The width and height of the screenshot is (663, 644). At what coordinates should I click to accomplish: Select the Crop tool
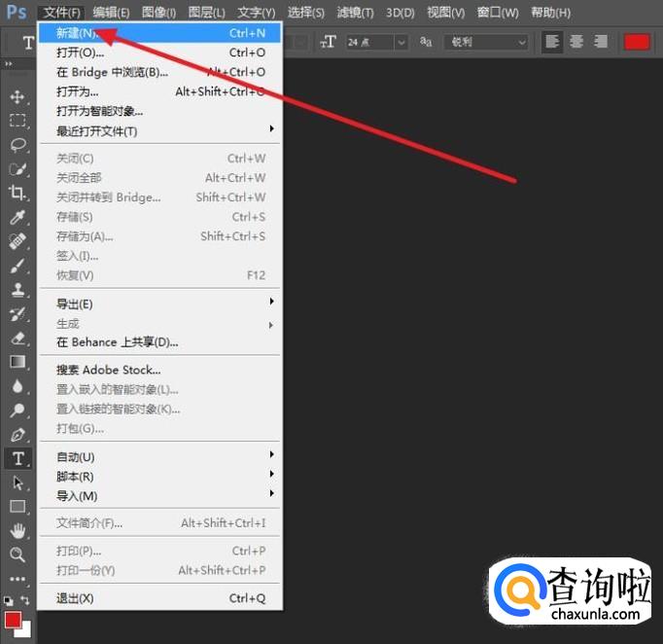pyautogui.click(x=17, y=193)
